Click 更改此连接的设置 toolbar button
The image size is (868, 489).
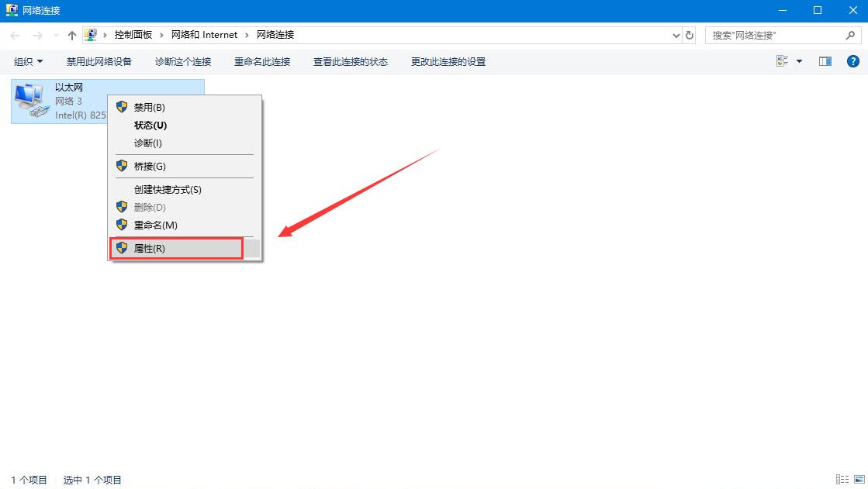point(448,61)
